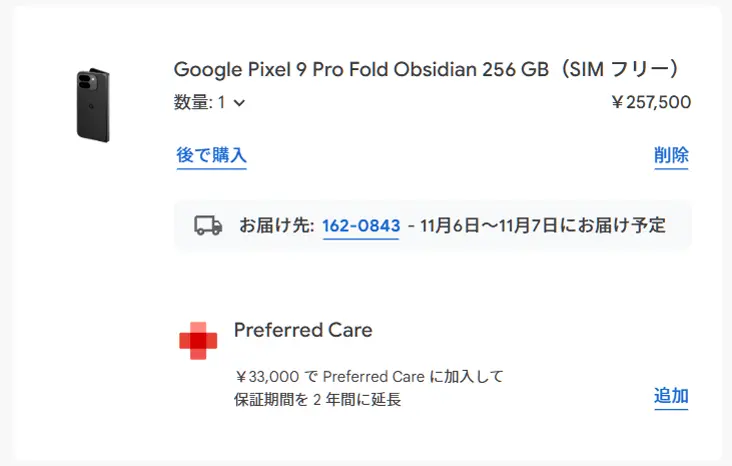
Task: Click the 保証期間を 2 年間に延長 text line
Action: 318,400
